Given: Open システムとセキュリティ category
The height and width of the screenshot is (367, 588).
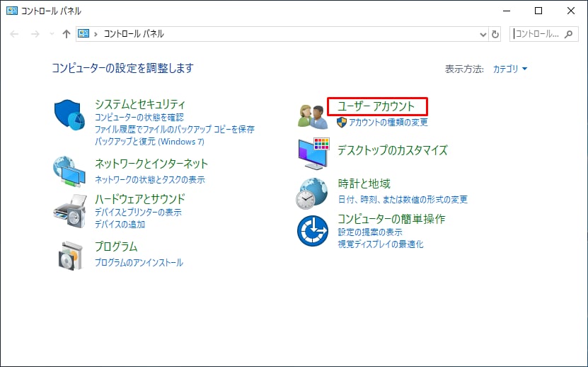Looking at the screenshot, I should (x=140, y=104).
